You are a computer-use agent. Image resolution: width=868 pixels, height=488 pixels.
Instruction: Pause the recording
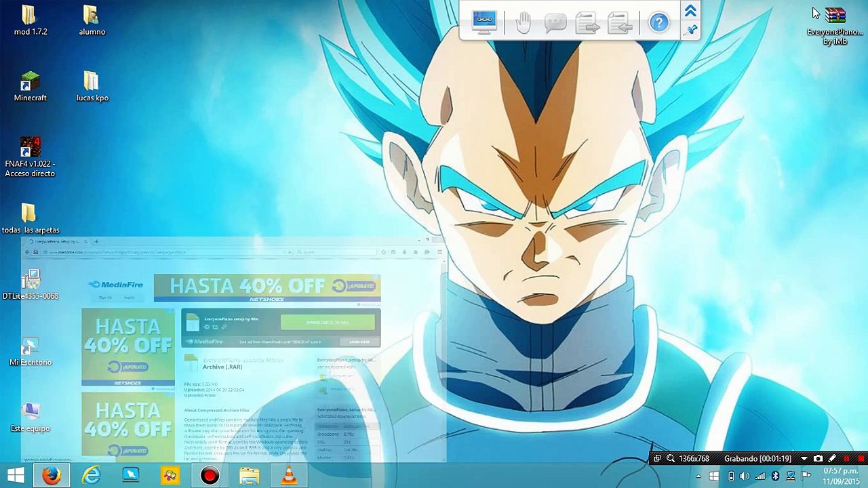[846, 459]
